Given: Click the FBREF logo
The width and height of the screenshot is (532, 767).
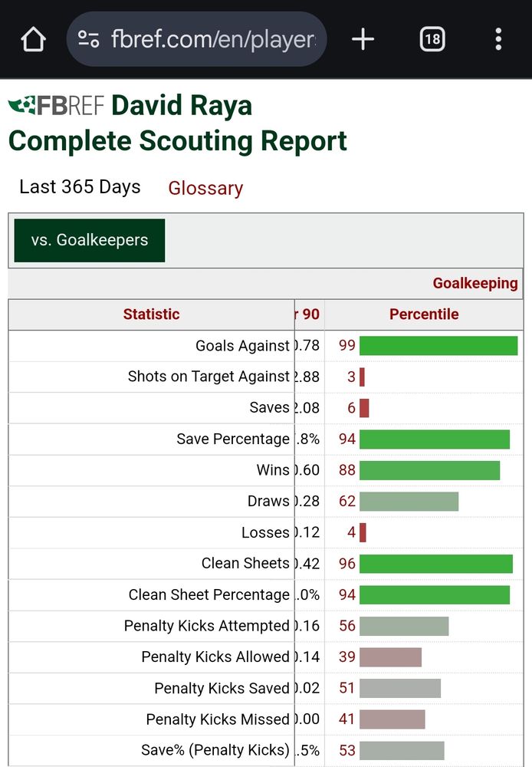Looking at the screenshot, I should coord(55,106).
